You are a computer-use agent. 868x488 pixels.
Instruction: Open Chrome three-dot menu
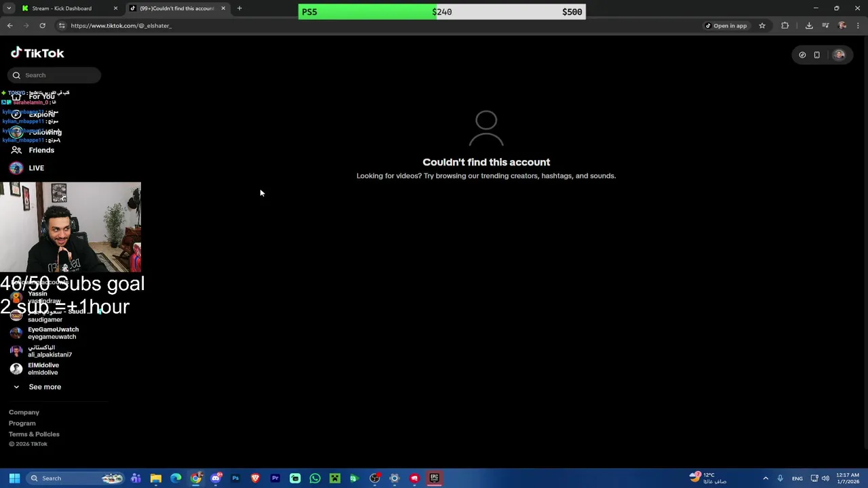coord(858,26)
